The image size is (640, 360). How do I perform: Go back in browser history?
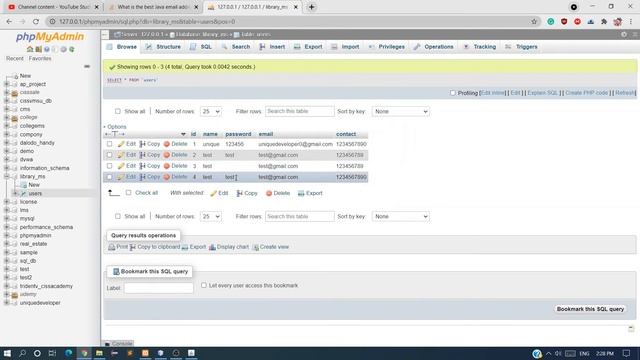(9, 22)
